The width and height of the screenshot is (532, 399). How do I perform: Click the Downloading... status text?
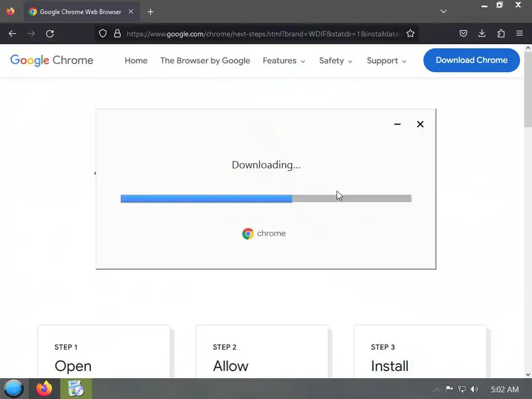(x=266, y=165)
